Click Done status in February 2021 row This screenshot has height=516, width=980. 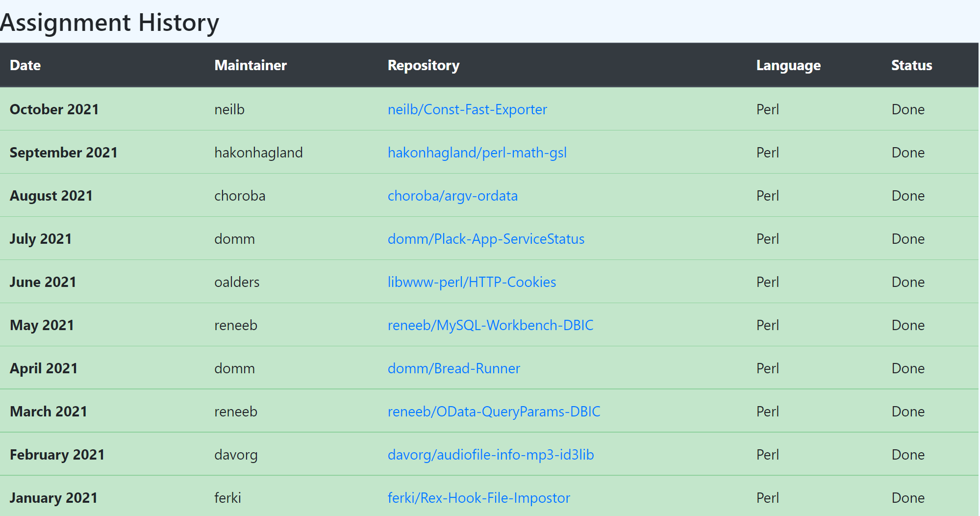(x=908, y=455)
